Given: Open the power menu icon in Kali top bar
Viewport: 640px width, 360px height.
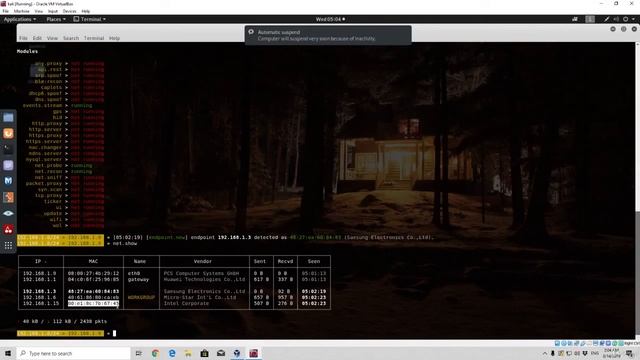Looking at the screenshot, I should pyautogui.click(x=625, y=19).
